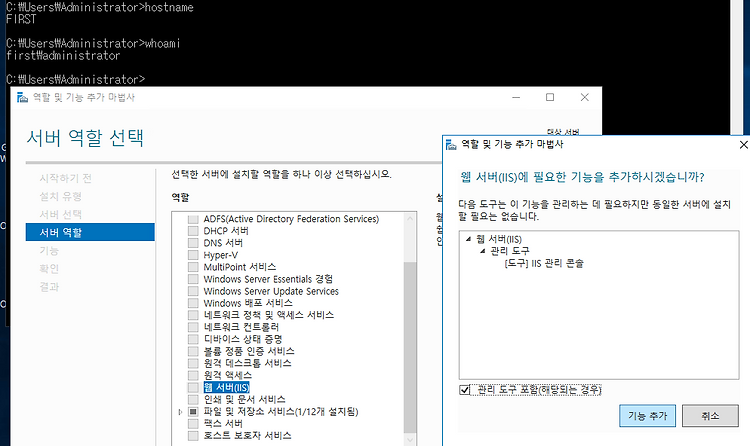Image resolution: width=750 pixels, height=446 pixels.
Task: Toggle the 파일 및 저장소 서비스 checkbox
Action: coord(193,412)
